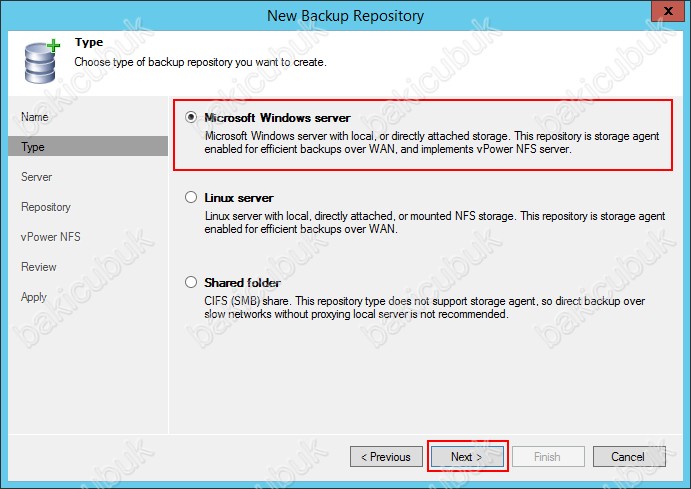Cancel the New Backup Repository wizard

tap(629, 456)
